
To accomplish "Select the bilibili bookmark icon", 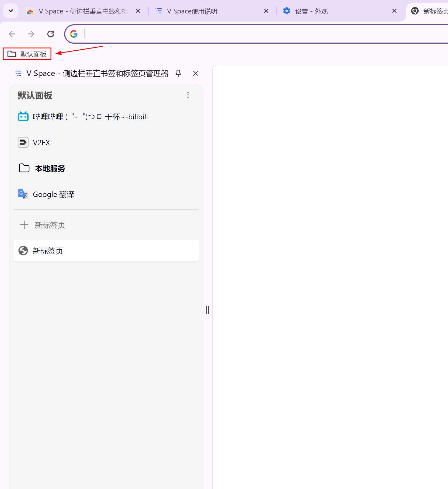I will [x=23, y=116].
